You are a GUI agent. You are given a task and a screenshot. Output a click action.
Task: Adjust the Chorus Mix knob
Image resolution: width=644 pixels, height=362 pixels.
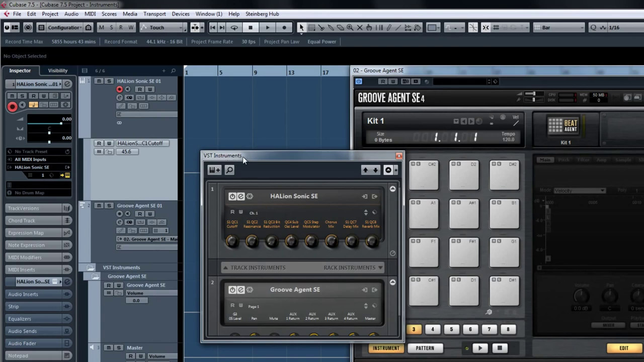coord(331,242)
